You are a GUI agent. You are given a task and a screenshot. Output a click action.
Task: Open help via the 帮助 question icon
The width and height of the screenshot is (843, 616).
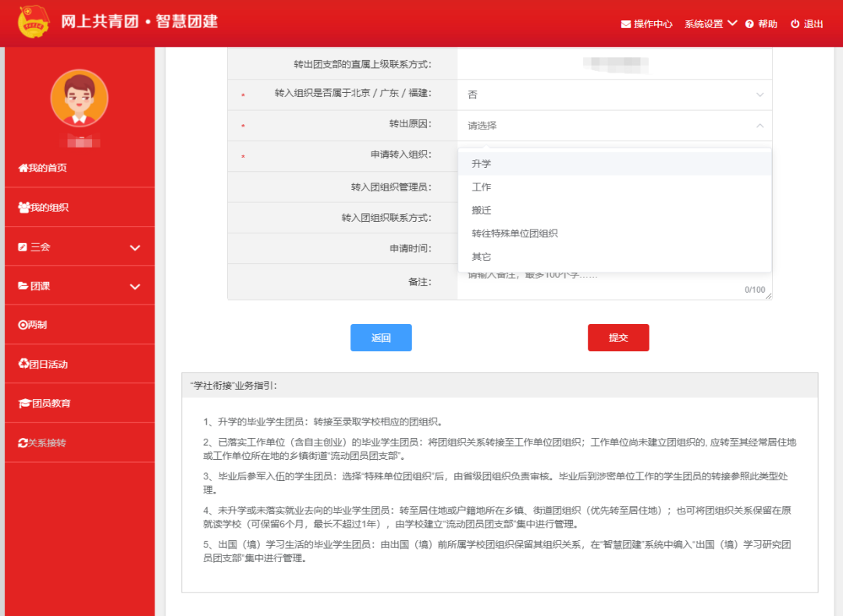pyautogui.click(x=750, y=24)
